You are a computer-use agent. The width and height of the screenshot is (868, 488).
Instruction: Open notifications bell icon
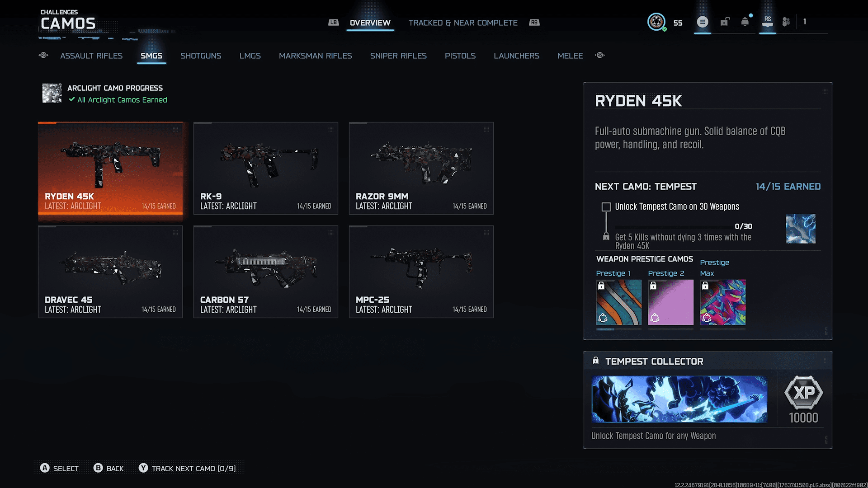pyautogui.click(x=745, y=22)
